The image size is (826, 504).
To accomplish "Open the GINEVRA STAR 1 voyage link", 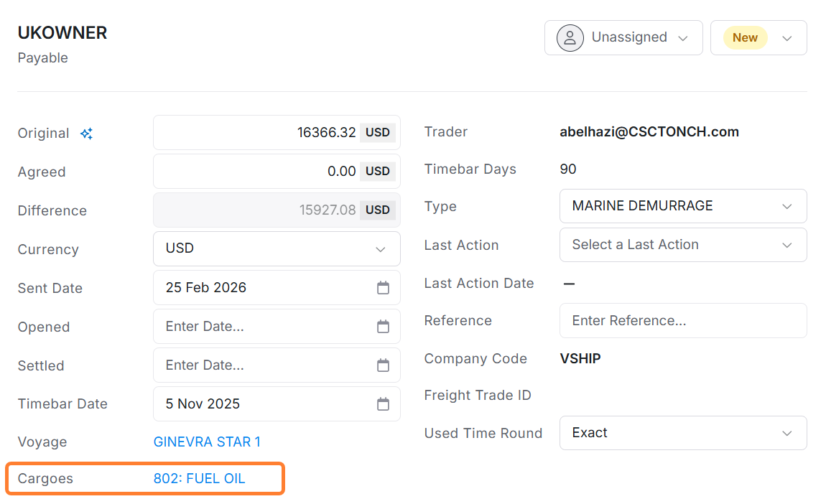I will point(207,442).
